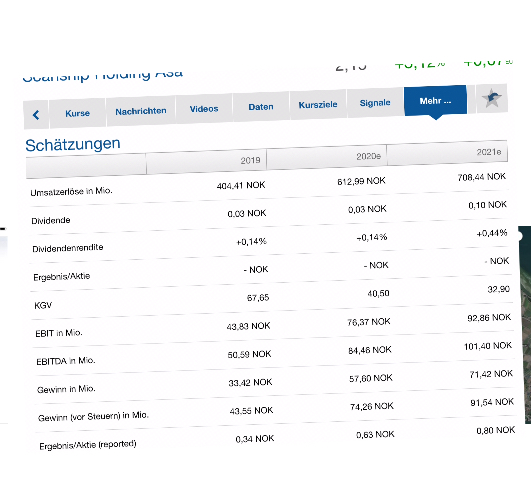The width and height of the screenshot is (531, 486).
Task: Select the 612,99 NOK revenue value
Action: tap(361, 181)
